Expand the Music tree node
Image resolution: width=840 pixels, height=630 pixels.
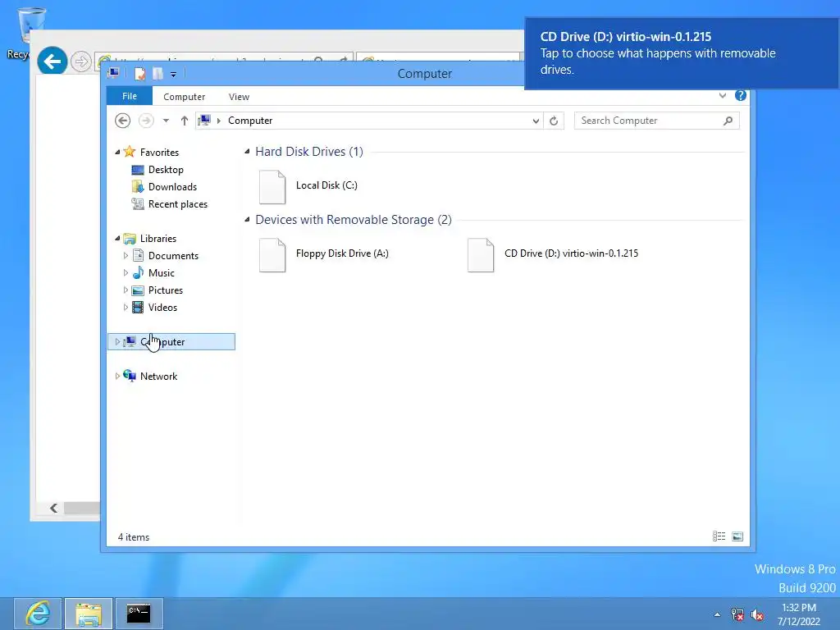pyautogui.click(x=126, y=273)
